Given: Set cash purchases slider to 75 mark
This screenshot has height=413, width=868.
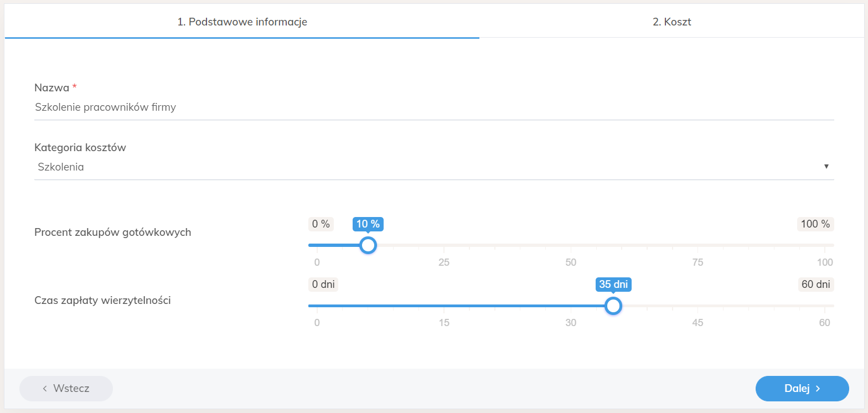Looking at the screenshot, I should click(x=698, y=245).
